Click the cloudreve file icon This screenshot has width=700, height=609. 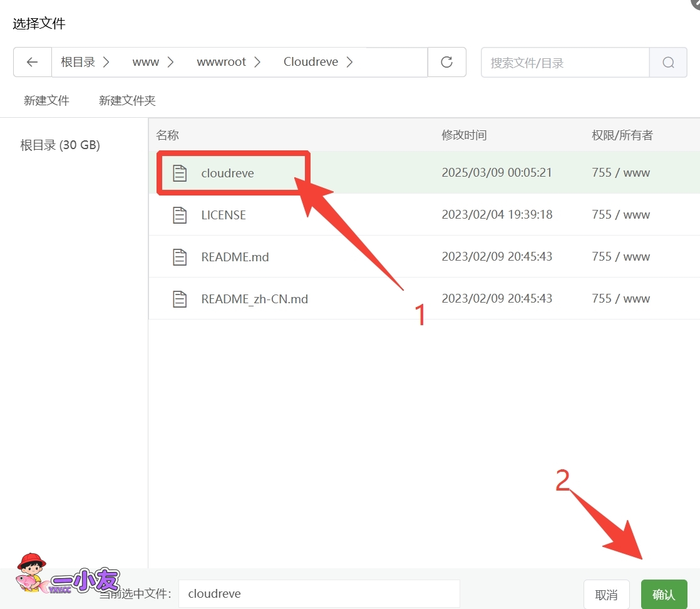pyautogui.click(x=180, y=173)
